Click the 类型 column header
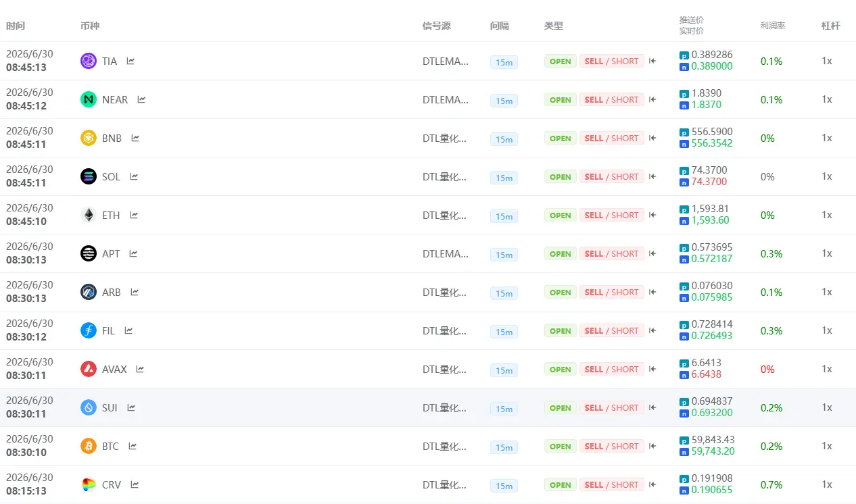856x504 pixels. pos(554,26)
